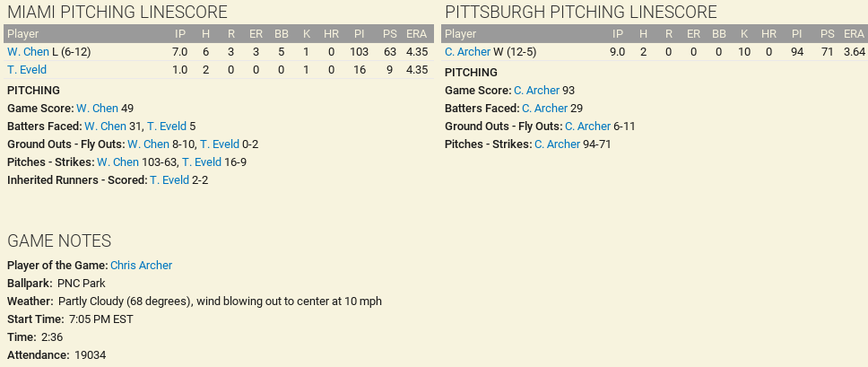868x367 pixels.
Task: Open W. Chen link in Pitches - Strikes line
Action: point(117,162)
